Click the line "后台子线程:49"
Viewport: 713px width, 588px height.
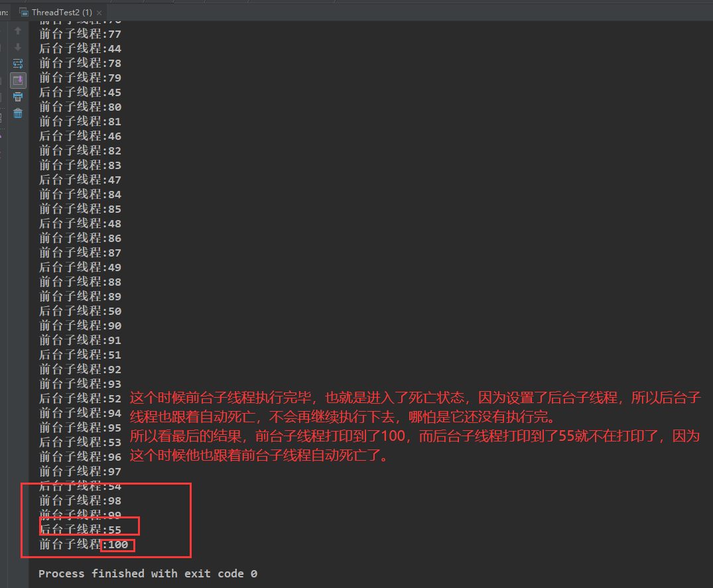coord(80,267)
